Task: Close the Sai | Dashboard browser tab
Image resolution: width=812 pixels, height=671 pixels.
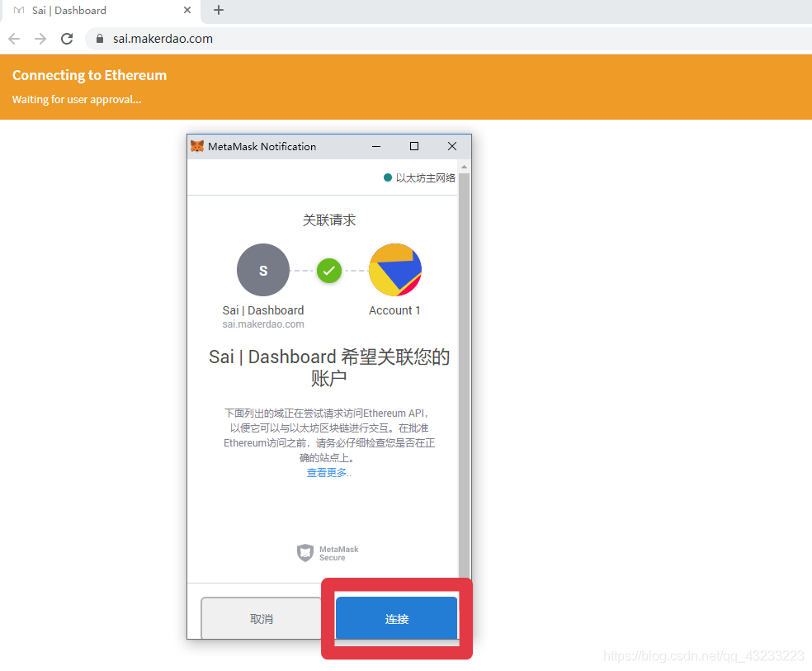Action: [187, 10]
